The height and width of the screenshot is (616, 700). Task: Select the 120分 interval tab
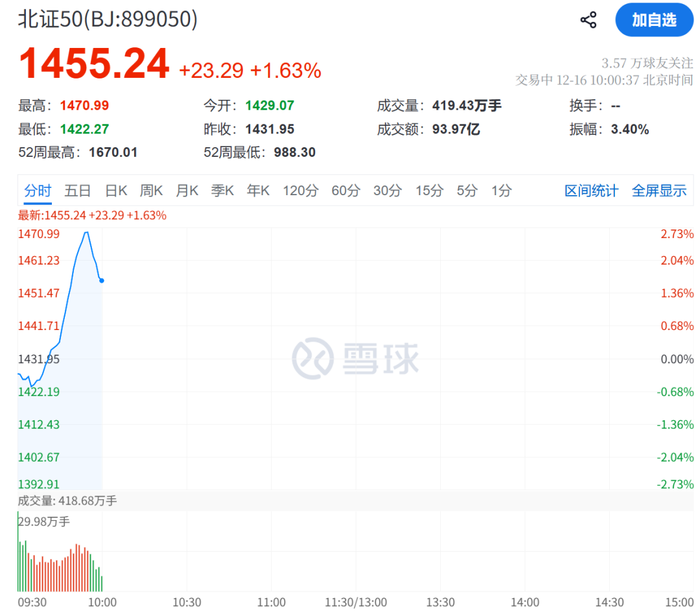pyautogui.click(x=301, y=191)
